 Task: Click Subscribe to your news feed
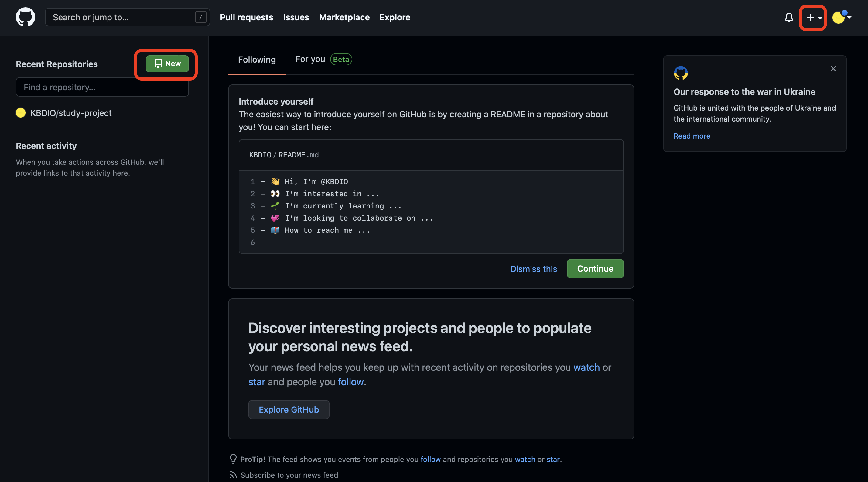pyautogui.click(x=289, y=475)
